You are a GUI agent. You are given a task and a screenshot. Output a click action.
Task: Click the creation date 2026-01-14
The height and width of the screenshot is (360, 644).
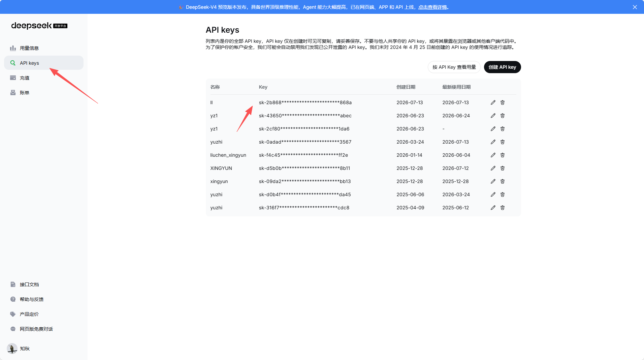[409, 155]
